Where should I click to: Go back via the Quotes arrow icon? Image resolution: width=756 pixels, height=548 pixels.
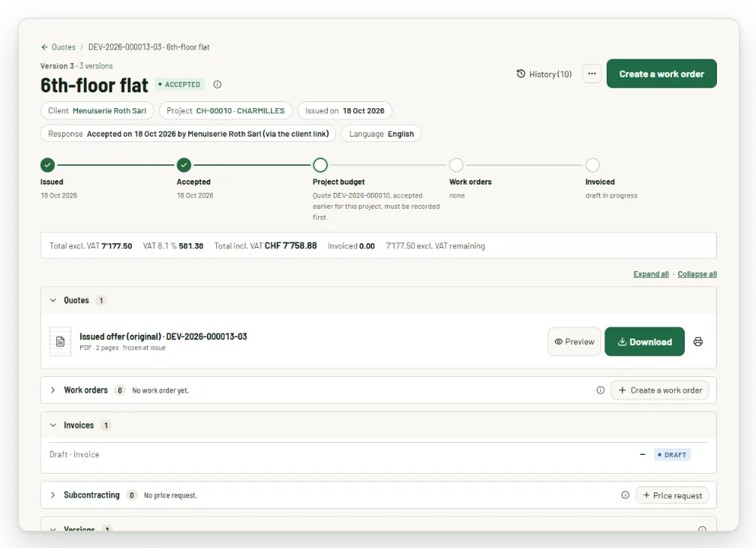pyautogui.click(x=44, y=47)
